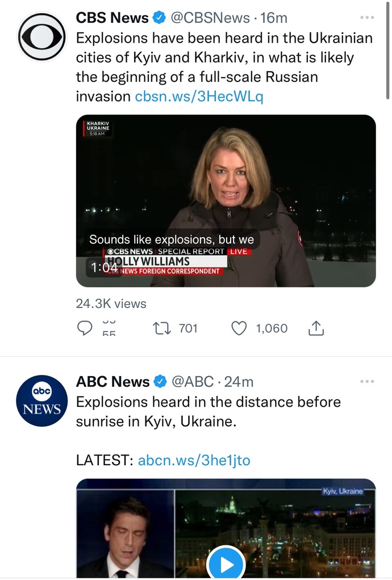Open the CBS News profile avatar
392x580 pixels.
coord(42,36)
